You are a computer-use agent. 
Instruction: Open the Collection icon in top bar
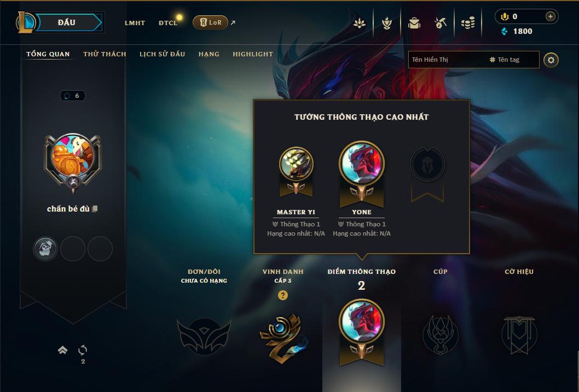click(360, 23)
